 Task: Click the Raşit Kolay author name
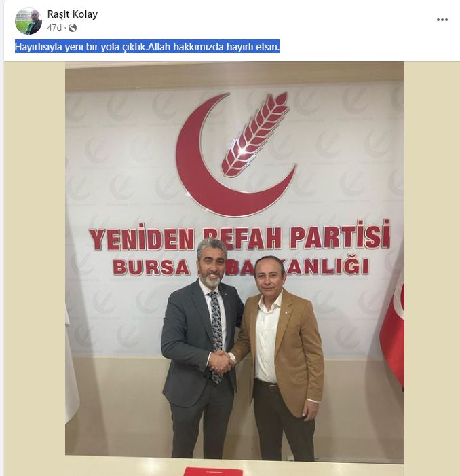click(73, 14)
